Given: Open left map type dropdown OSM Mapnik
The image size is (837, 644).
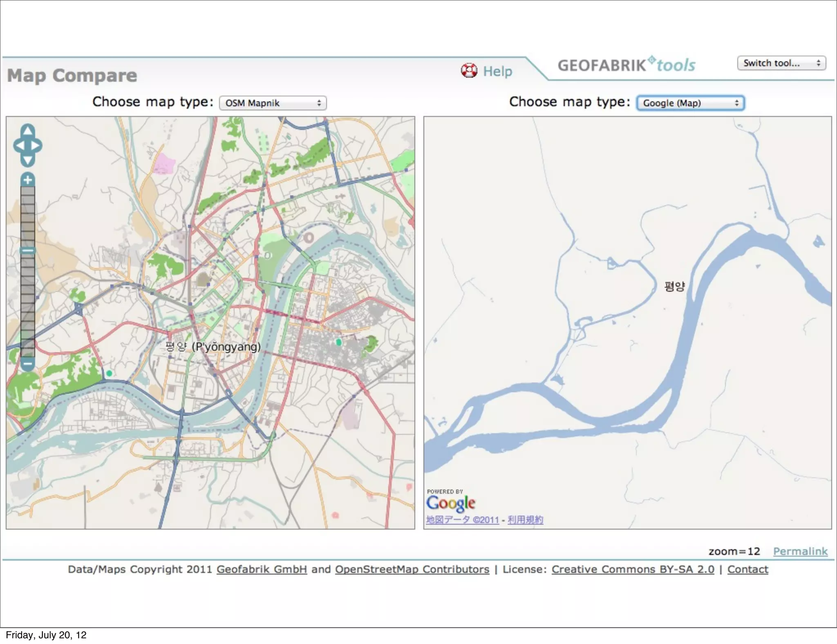Looking at the screenshot, I should pyautogui.click(x=273, y=103).
